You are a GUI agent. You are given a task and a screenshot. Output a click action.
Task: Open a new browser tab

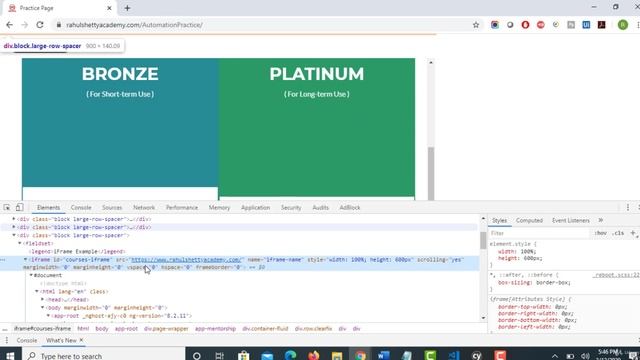tap(127, 8)
